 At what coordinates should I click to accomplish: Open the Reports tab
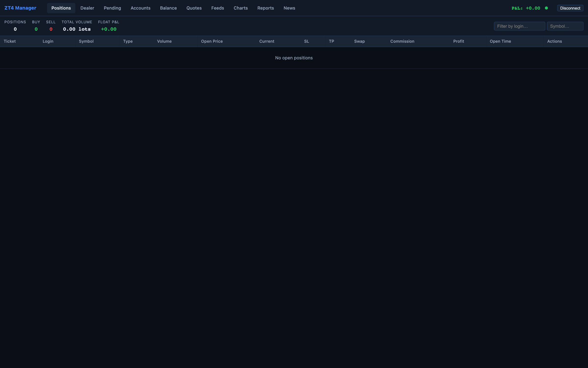266,8
